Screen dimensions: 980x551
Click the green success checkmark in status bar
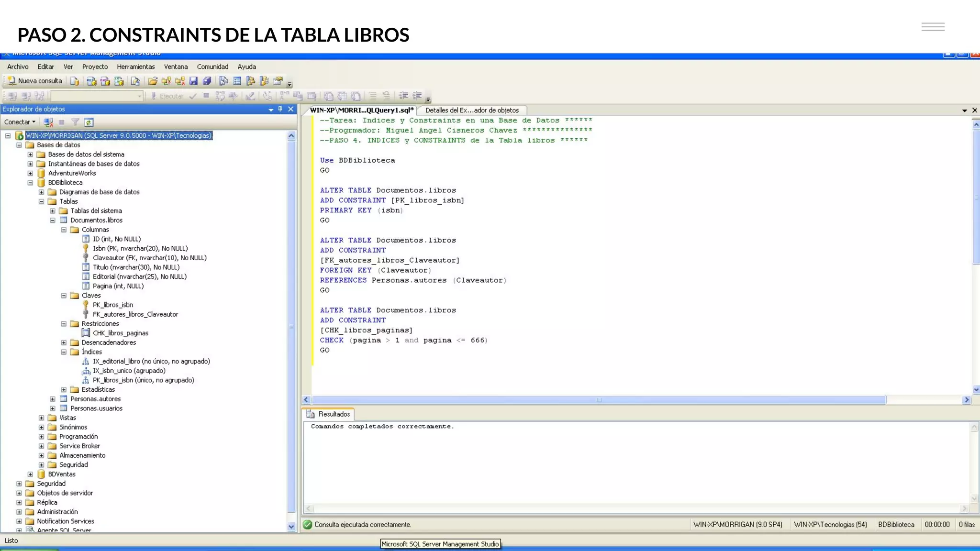pos(308,525)
